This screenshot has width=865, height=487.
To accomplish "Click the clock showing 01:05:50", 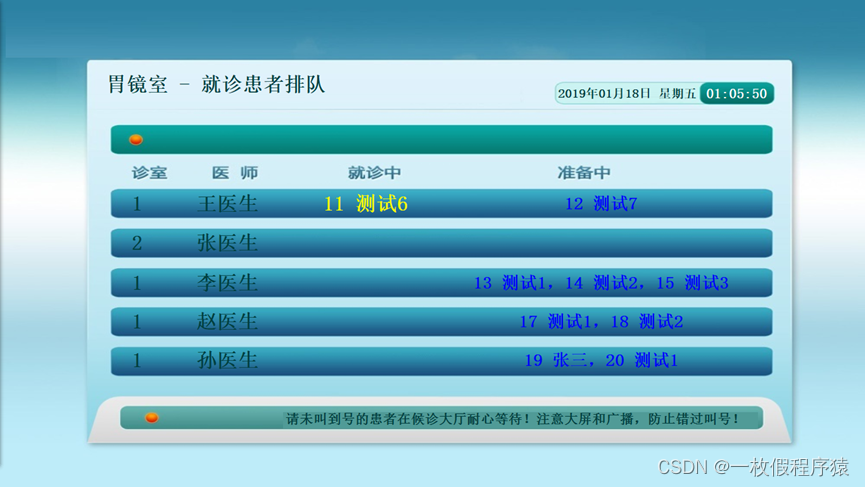I will click(736, 94).
